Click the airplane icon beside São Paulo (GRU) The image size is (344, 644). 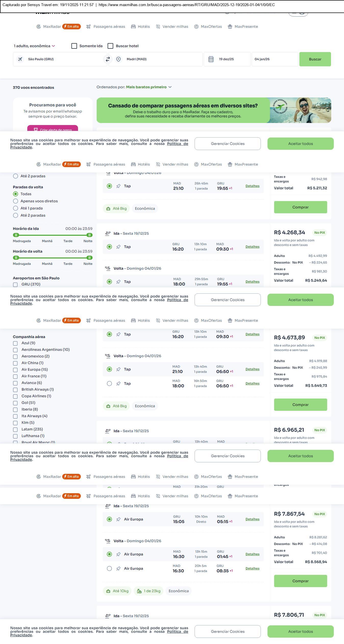click(x=20, y=59)
